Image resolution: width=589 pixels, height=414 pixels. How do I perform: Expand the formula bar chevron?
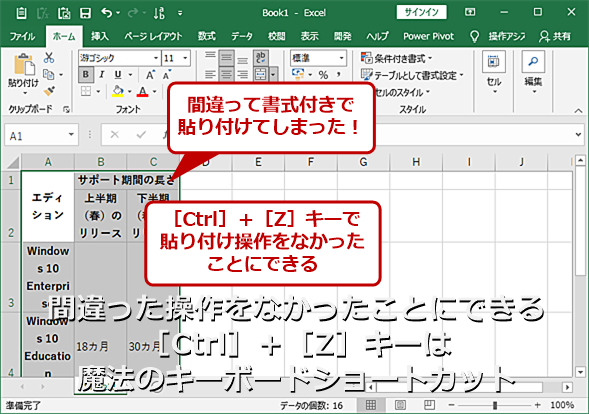[x=578, y=134]
